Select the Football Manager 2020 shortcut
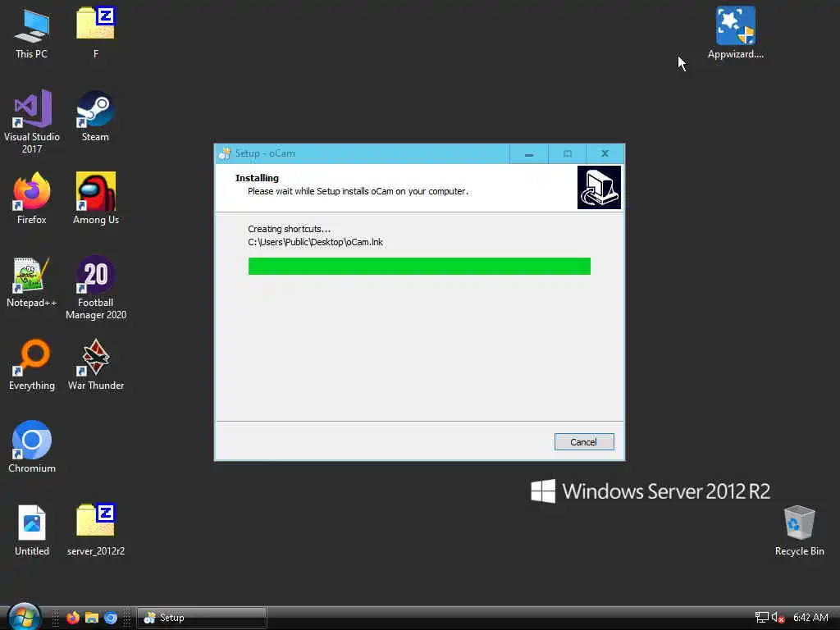Viewport: 840px width, 630px height. click(x=96, y=288)
